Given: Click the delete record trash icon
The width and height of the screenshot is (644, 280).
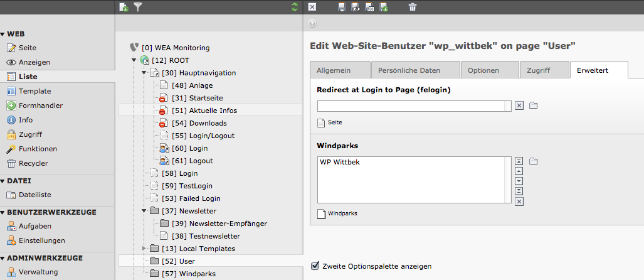Looking at the screenshot, I should (x=412, y=8).
